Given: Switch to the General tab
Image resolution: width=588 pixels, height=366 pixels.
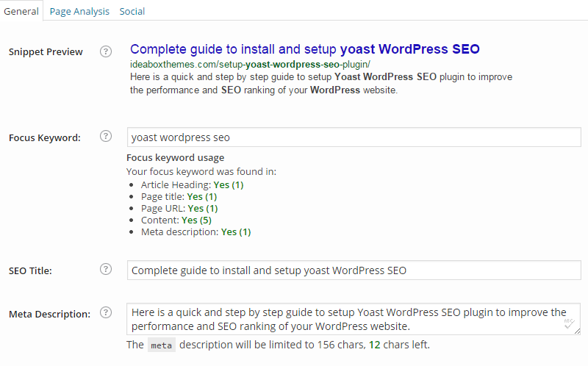Looking at the screenshot, I should tap(21, 11).
